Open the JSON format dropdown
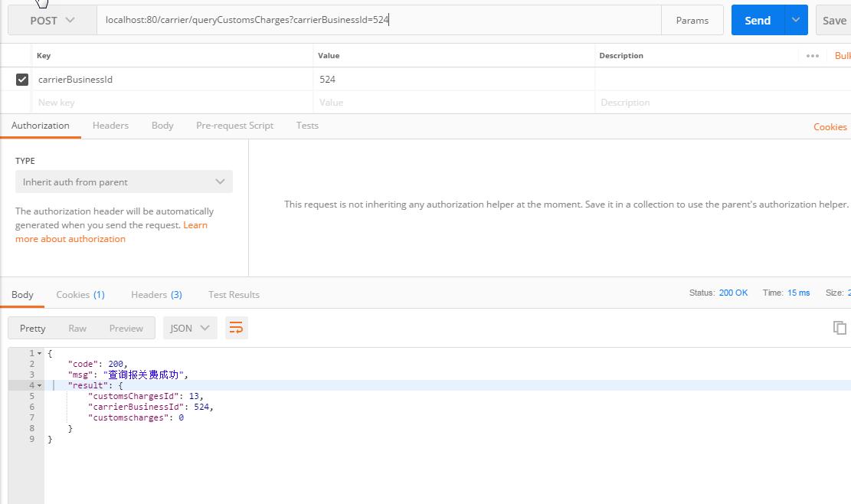 [x=190, y=329]
